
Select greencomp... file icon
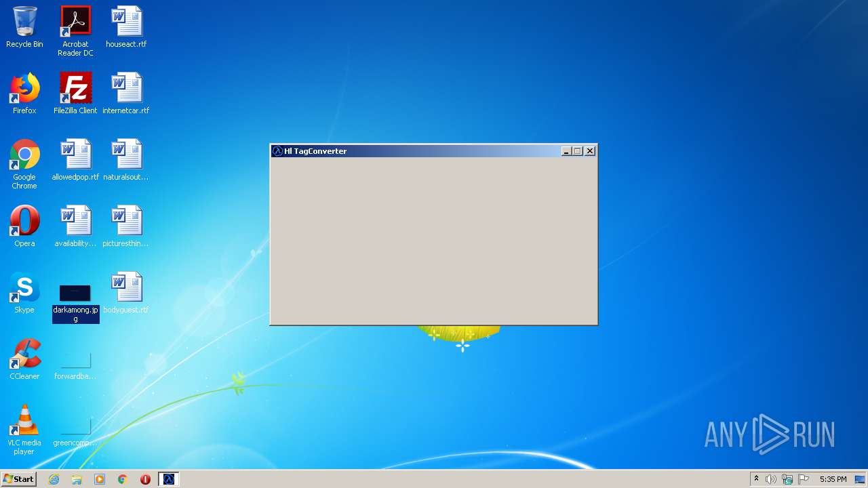coord(75,432)
